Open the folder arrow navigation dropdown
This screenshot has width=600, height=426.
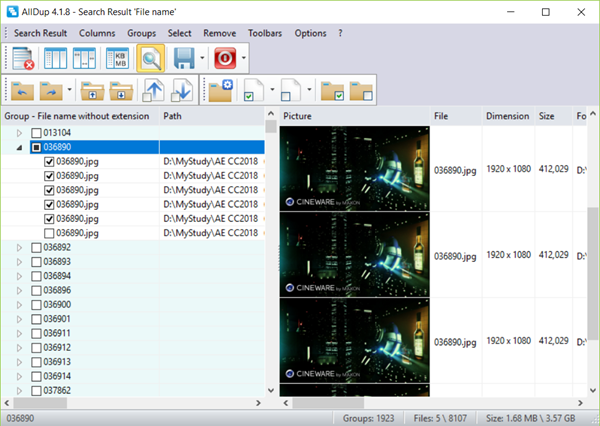69,90
